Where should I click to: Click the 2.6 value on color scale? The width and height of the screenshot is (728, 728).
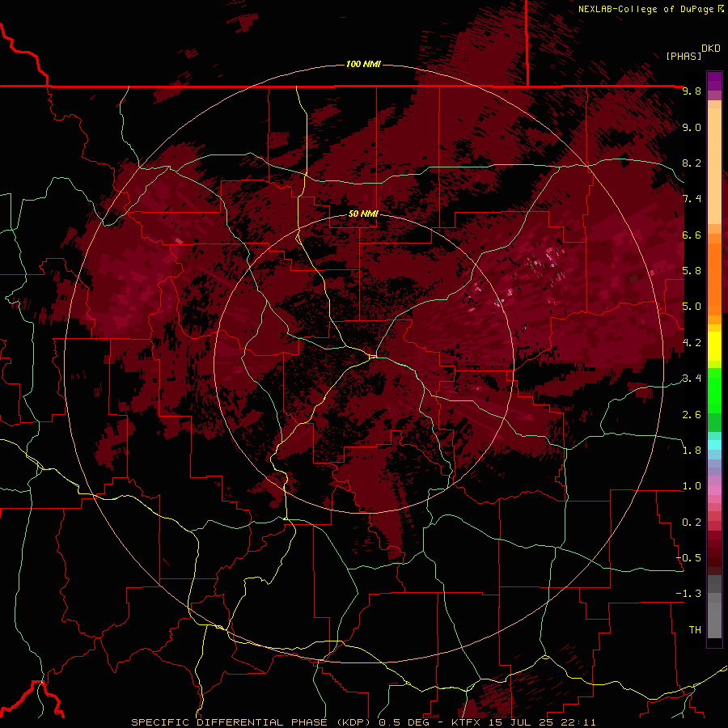692,415
